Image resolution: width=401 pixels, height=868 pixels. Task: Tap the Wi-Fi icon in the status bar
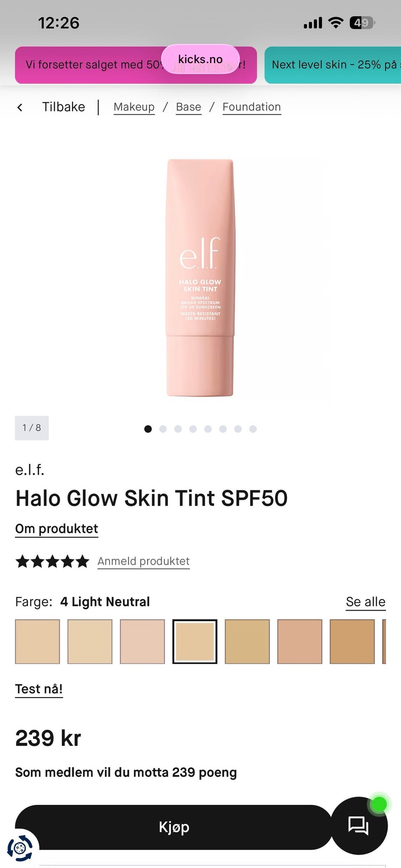[335, 23]
